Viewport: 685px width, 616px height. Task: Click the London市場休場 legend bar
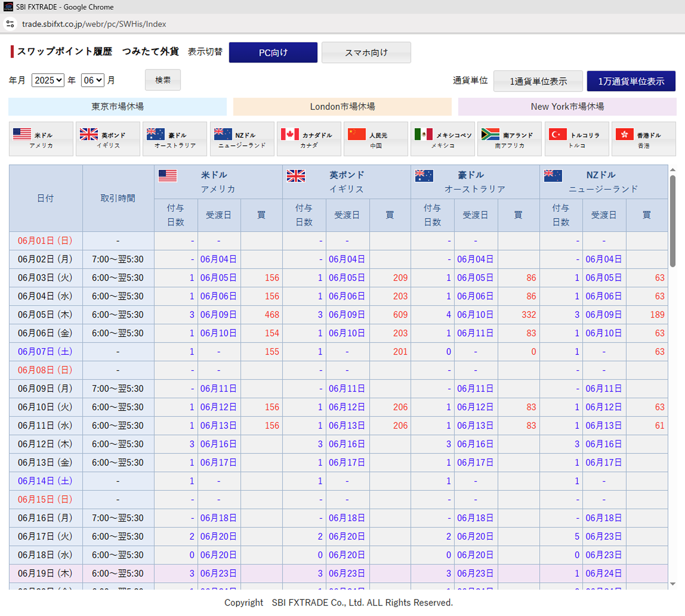coord(342,107)
